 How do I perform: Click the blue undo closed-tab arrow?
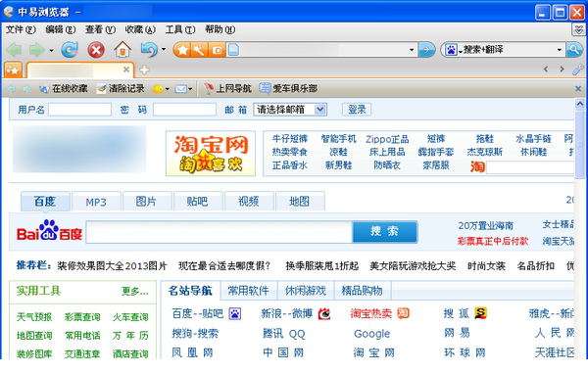tap(149, 49)
